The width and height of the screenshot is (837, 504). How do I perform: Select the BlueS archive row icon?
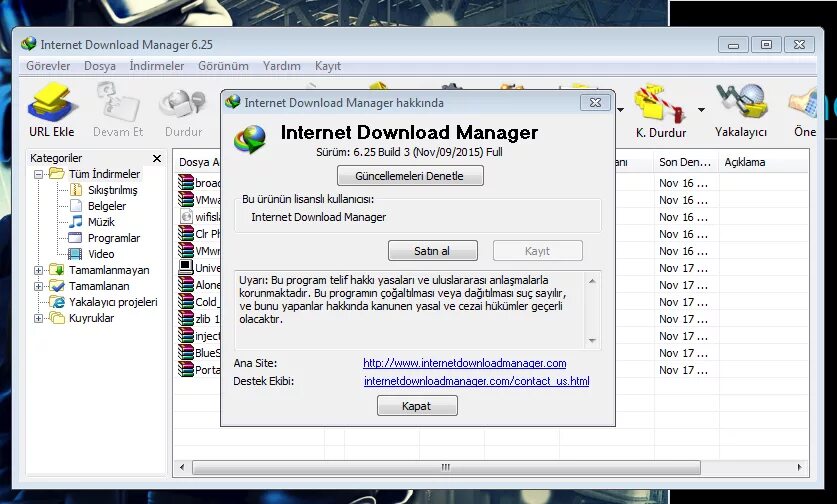[x=186, y=352]
